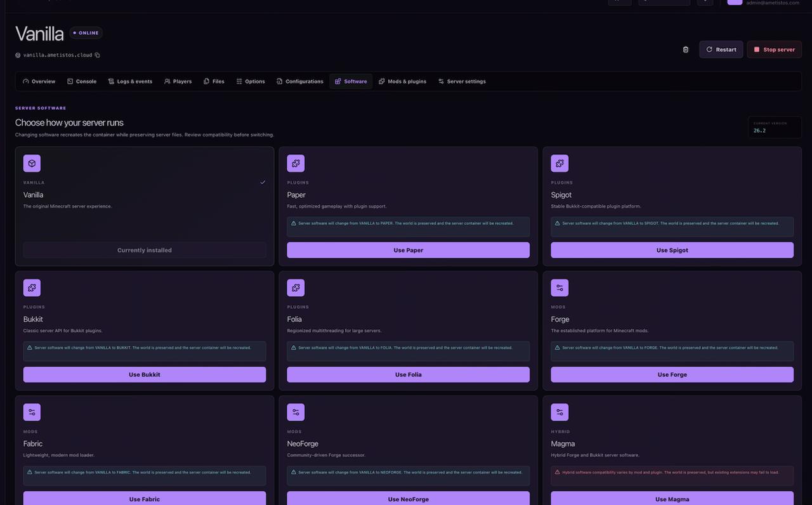Click 'Community-driven Forge successor' description
812x505 pixels.
(326, 455)
